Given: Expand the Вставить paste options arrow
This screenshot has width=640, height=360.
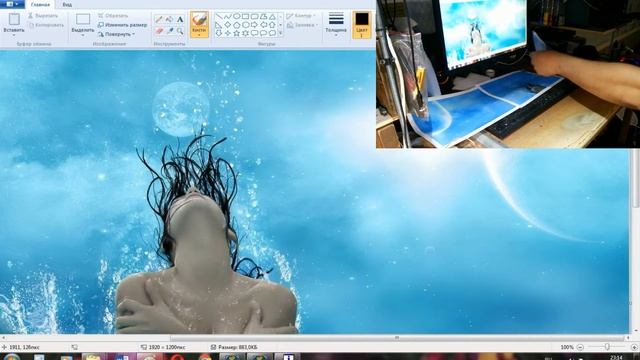Looking at the screenshot, I should (14, 35).
